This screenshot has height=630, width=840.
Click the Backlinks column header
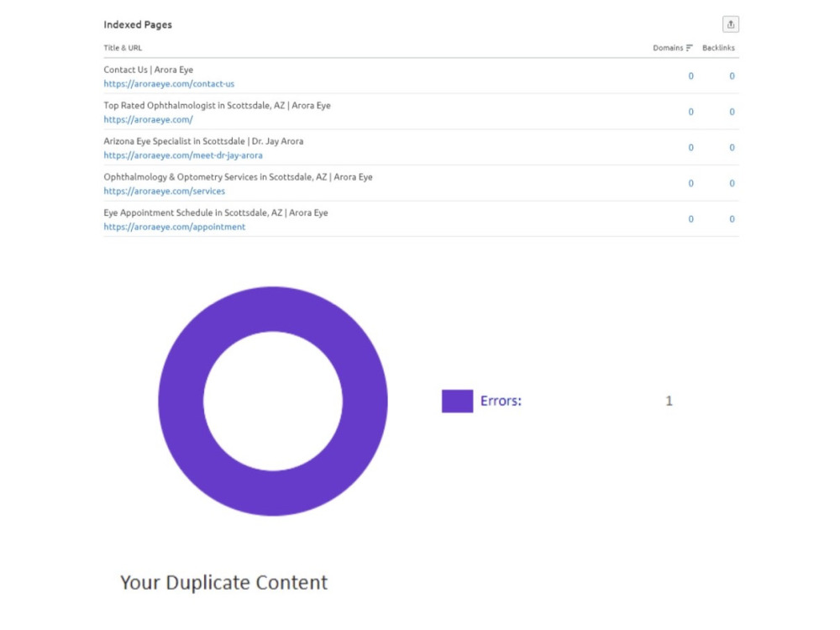718,48
